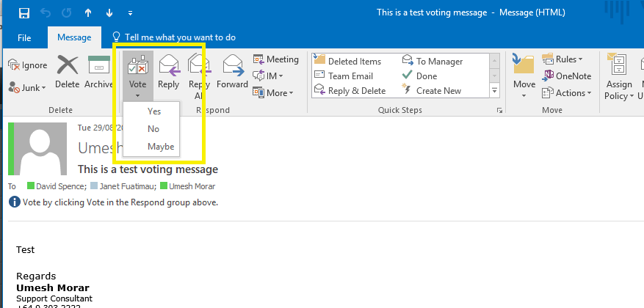Reply with a Meeting
Image resolution: width=644 pixels, height=308 pixels.
[276, 59]
